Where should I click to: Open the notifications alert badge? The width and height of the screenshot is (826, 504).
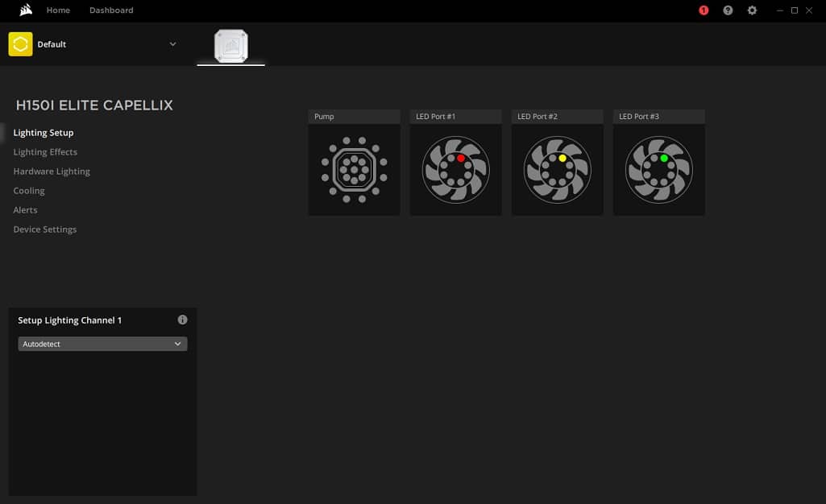click(x=704, y=10)
